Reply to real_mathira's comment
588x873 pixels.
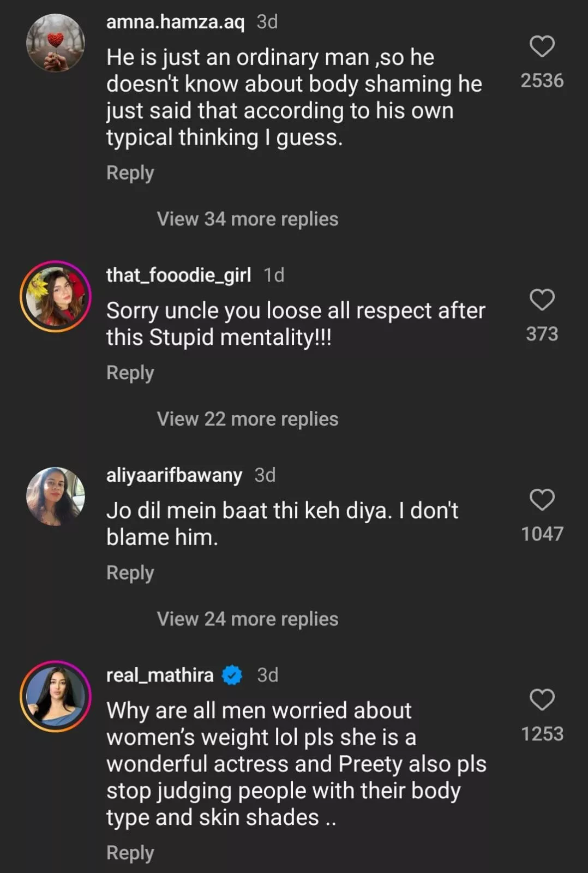(130, 853)
